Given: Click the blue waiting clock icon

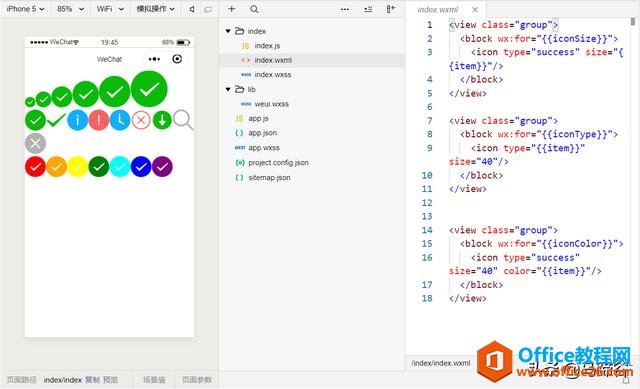Looking at the screenshot, I should point(120,120).
